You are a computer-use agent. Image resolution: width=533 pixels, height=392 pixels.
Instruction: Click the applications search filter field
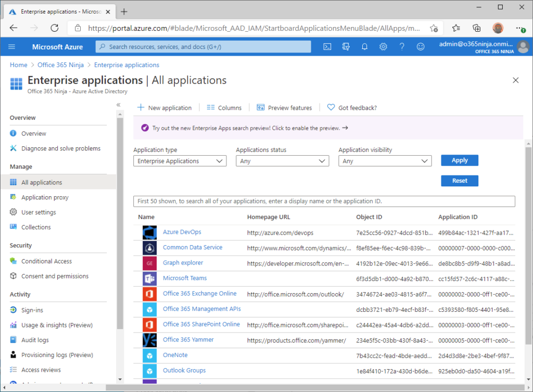click(324, 201)
